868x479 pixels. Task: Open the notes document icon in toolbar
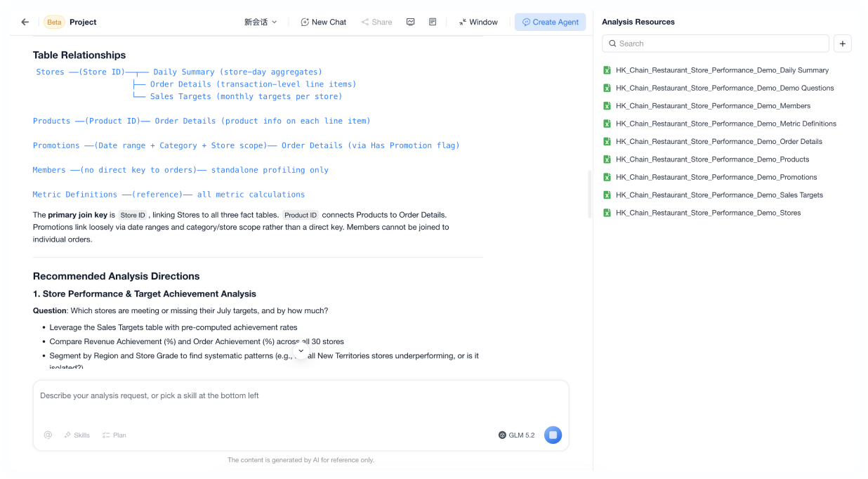433,22
